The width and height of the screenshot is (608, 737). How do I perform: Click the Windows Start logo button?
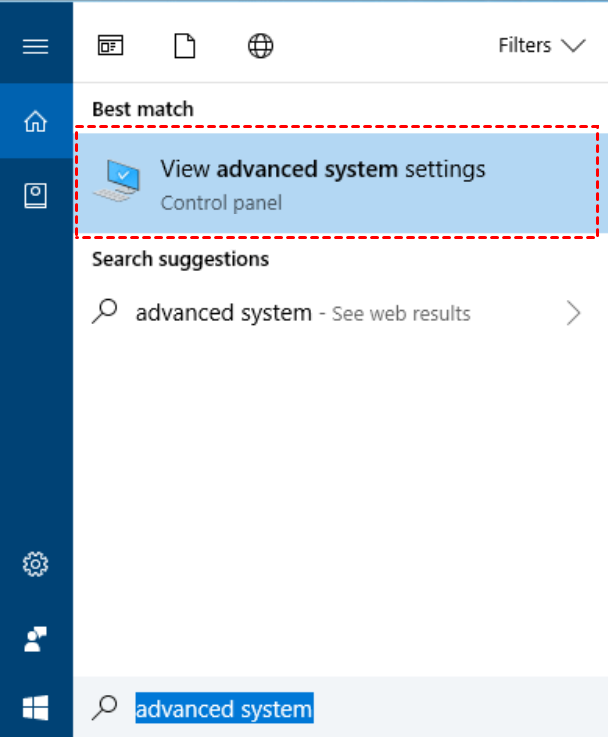click(36, 709)
